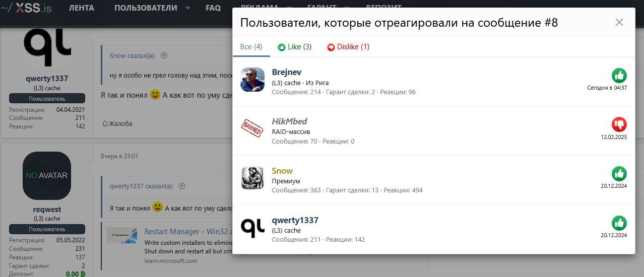Jump to quoted Snow post arrow icon
The height and width of the screenshot is (277, 644).
(x=164, y=55)
